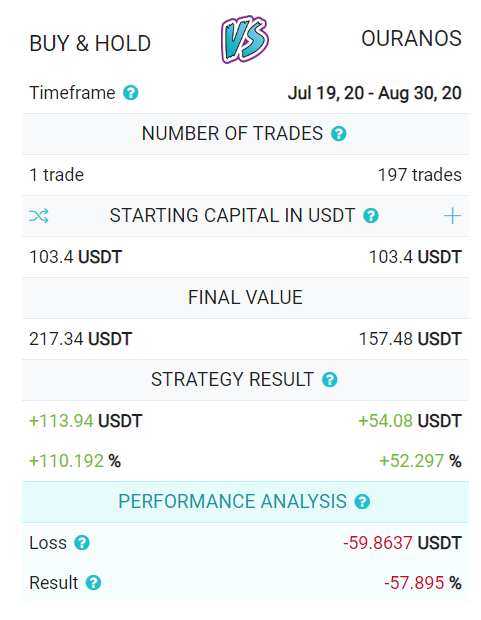Select the Performance Analysis section header
This screenshot has width=481, height=620.
[245, 502]
